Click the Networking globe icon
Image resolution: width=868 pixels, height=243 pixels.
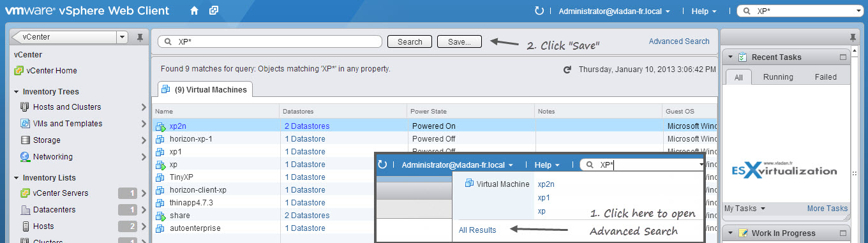(x=26, y=157)
